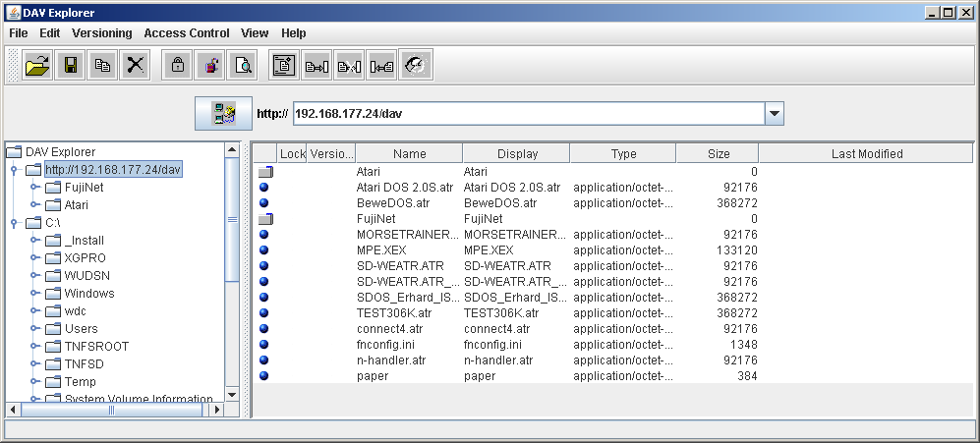This screenshot has width=980, height=443.
Task: Click the Version Control document icon
Action: (284, 66)
